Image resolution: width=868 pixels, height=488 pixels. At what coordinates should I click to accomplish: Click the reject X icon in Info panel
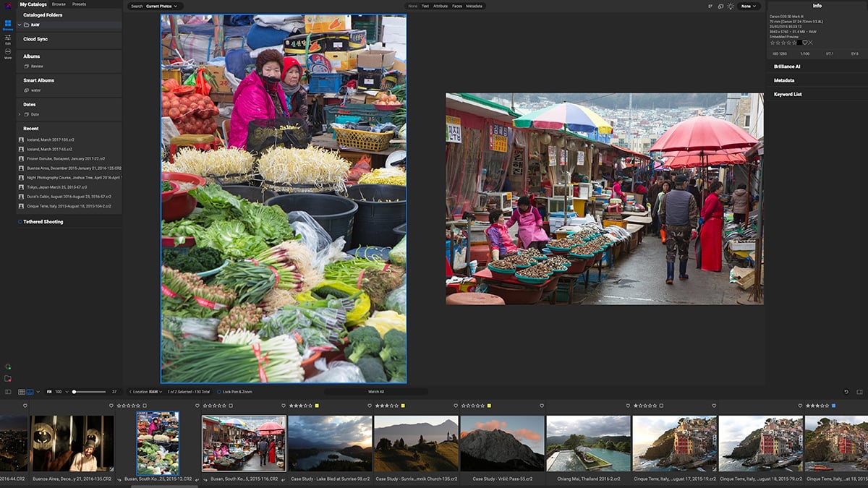811,43
